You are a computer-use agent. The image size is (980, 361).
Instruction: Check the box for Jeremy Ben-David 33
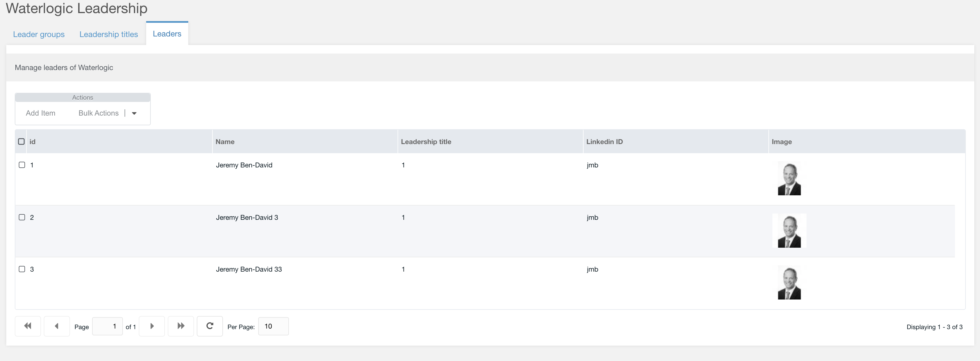click(x=22, y=269)
